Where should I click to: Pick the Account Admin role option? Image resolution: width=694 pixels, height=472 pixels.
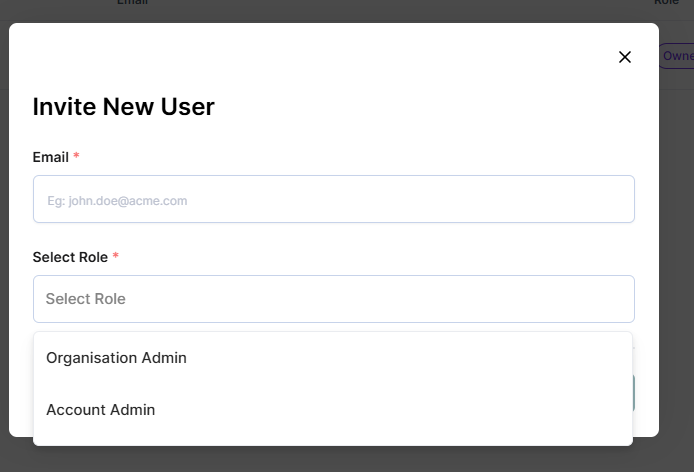(100, 410)
